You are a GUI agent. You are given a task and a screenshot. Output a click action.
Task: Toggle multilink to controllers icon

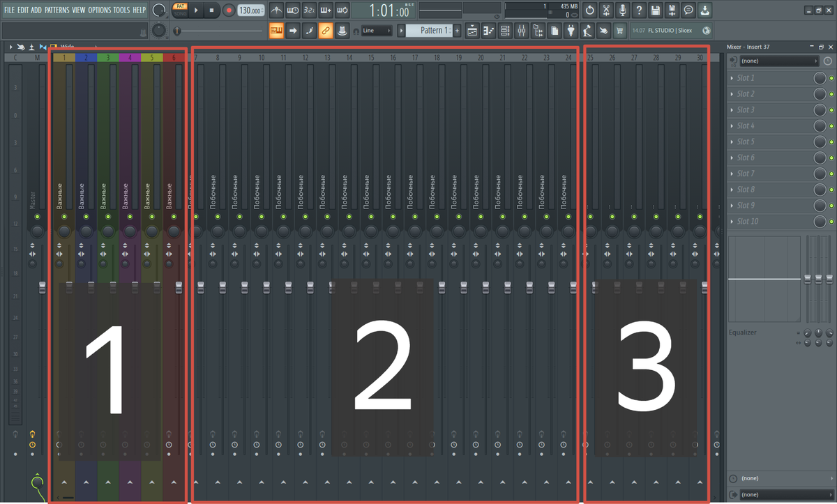(x=326, y=31)
